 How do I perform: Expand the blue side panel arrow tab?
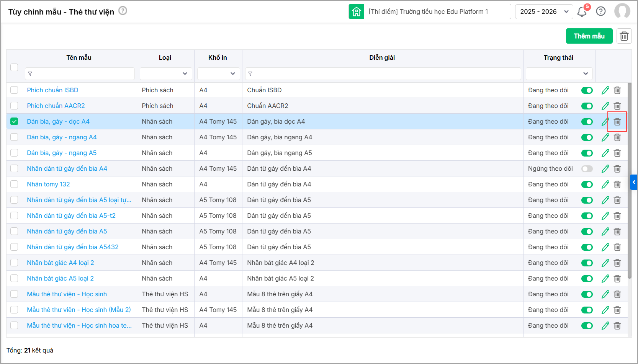634,183
